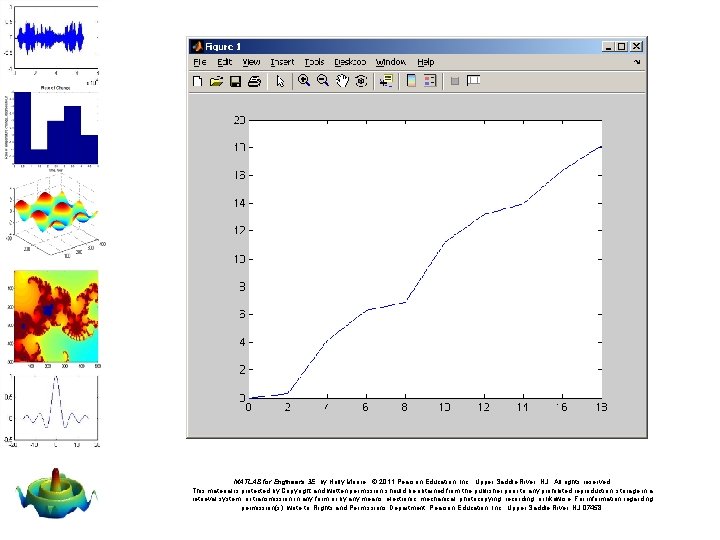
Task: Select the Edit Plot arrow tool
Action: 280,81
